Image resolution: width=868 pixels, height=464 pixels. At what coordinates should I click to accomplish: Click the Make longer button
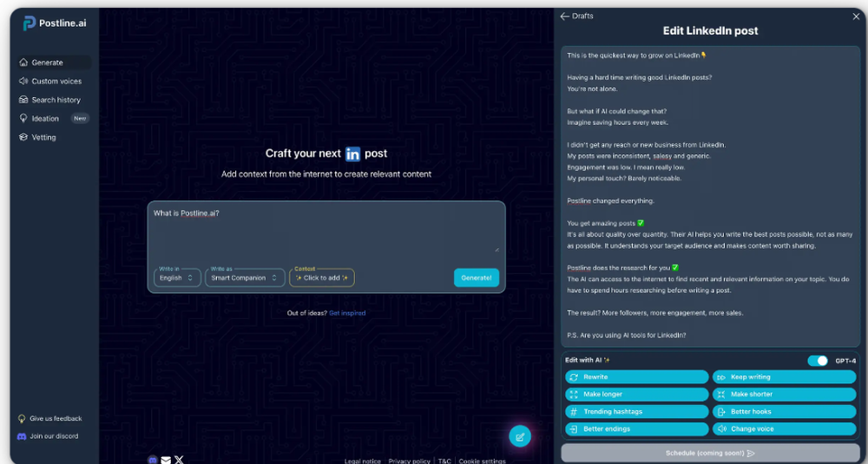point(636,395)
